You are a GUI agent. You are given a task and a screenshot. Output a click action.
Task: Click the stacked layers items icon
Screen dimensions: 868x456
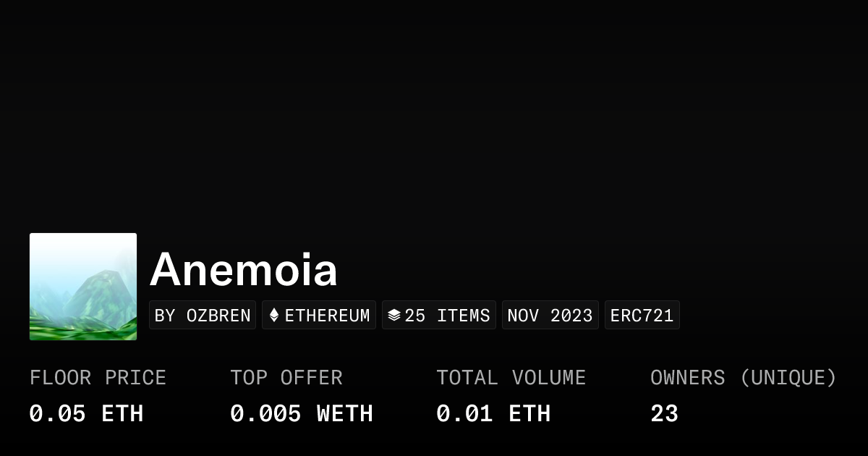(393, 316)
